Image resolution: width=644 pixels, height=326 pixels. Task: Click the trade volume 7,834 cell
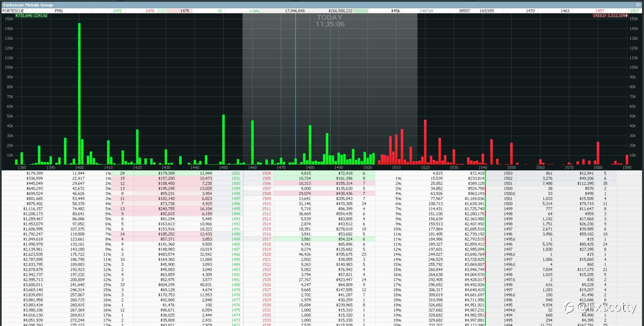(547, 270)
